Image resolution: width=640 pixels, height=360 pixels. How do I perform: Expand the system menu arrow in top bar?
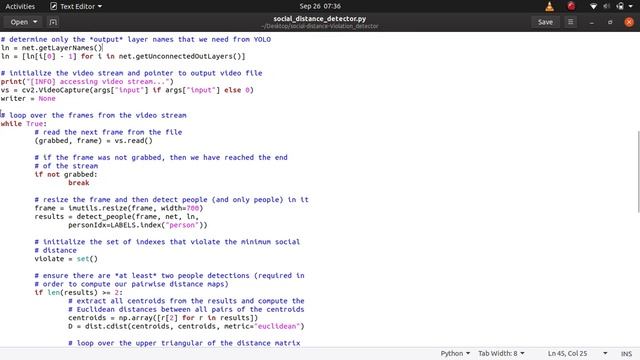point(631,6)
